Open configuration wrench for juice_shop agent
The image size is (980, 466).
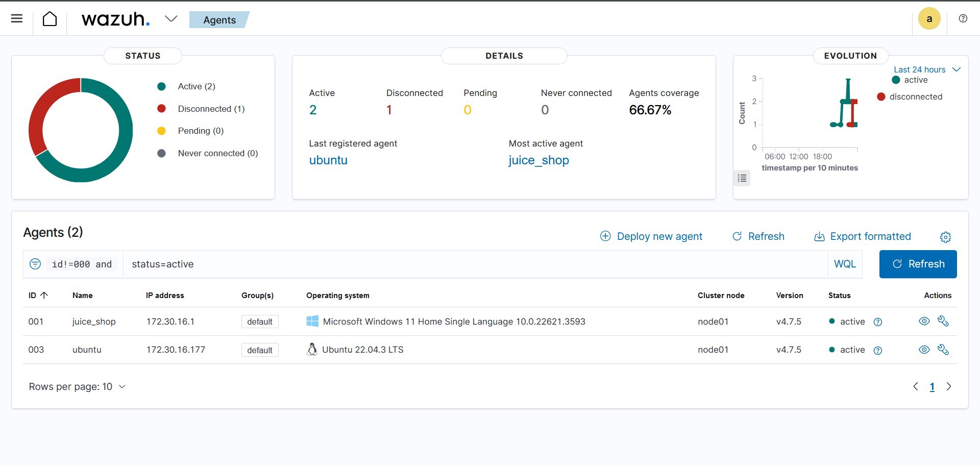(943, 321)
